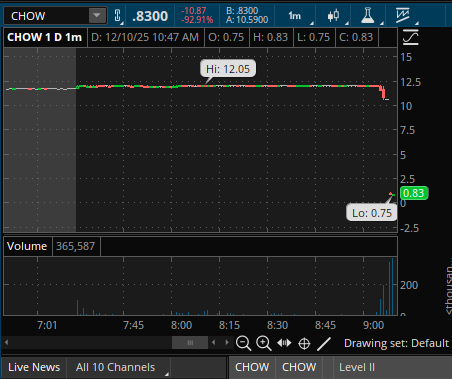This screenshot has width=452, height=379.
Task: Click the pan chart arrows icon
Action: 284,343
